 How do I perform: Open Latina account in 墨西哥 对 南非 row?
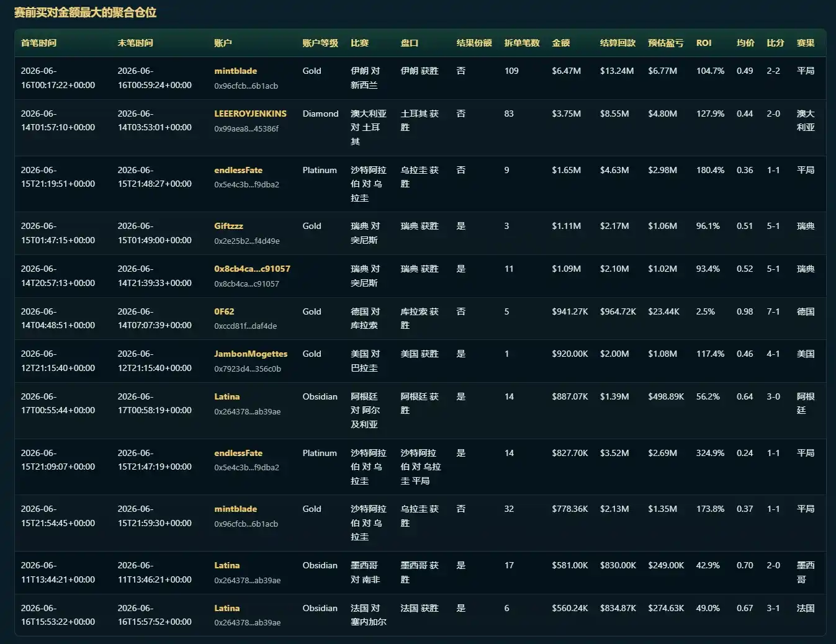[x=227, y=565]
